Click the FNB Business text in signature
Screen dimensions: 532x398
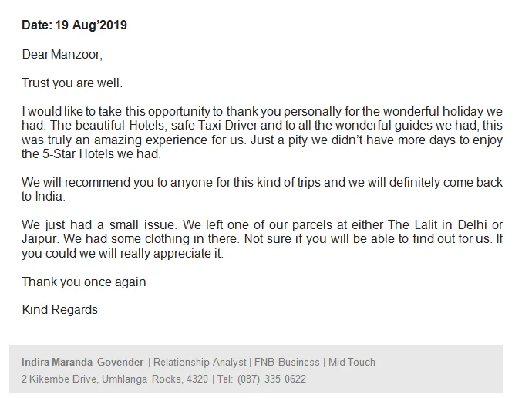(287, 362)
